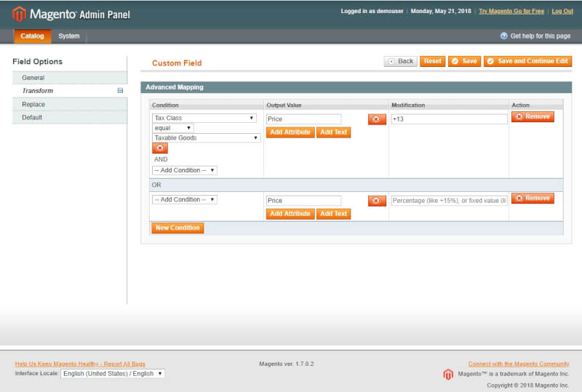Open Add Condition dropdown below OR

click(x=185, y=200)
